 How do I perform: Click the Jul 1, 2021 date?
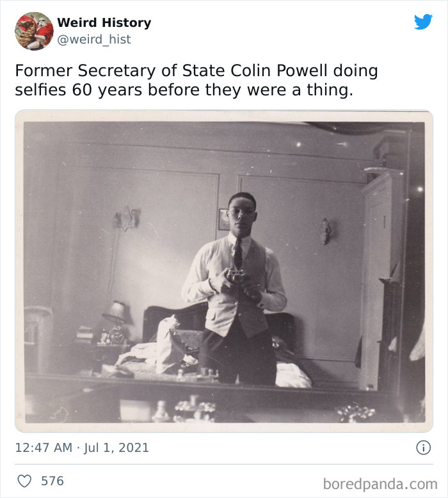click(117, 448)
